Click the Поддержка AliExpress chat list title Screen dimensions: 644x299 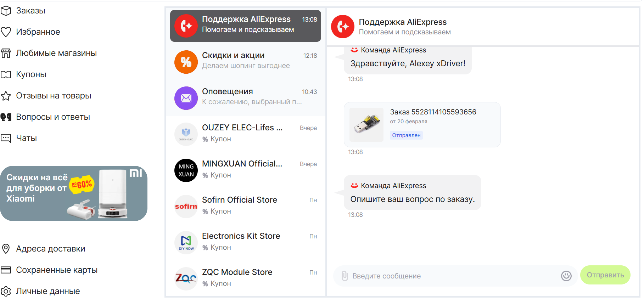(246, 19)
